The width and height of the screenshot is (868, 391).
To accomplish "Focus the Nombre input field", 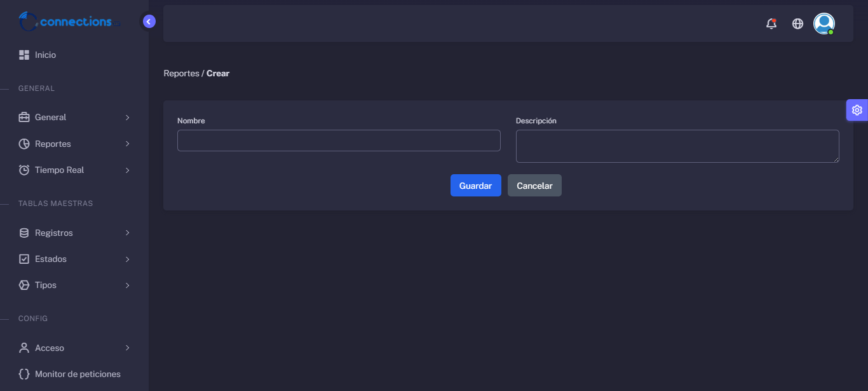I will [339, 141].
